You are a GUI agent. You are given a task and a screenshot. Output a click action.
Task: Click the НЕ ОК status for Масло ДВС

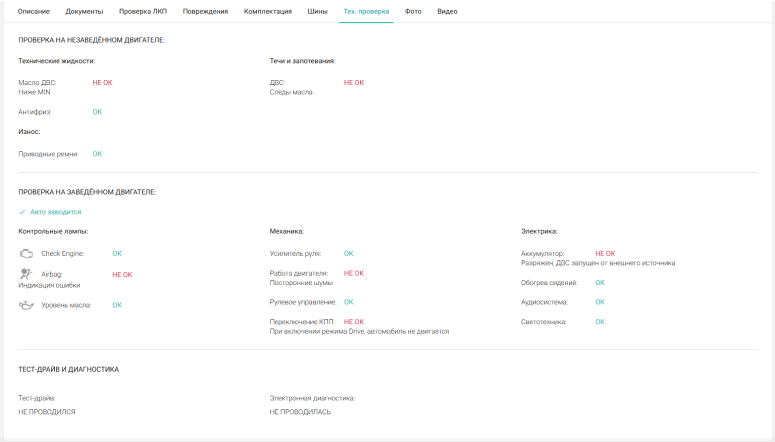pos(102,83)
